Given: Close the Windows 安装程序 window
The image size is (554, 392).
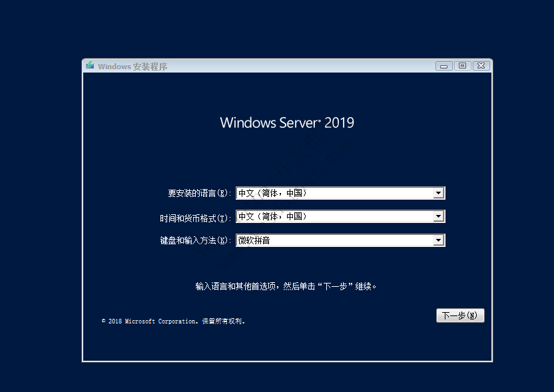Looking at the screenshot, I should pyautogui.click(x=481, y=66).
